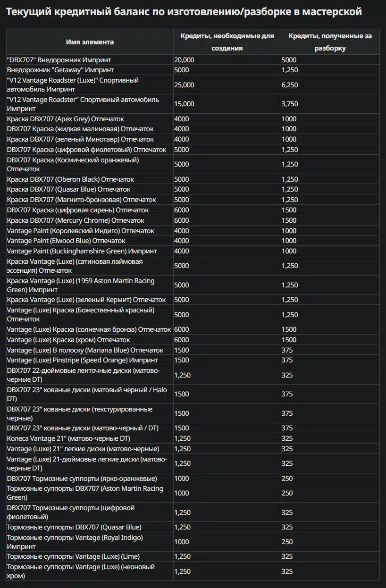Click the "Имя элемента" column header
This screenshot has width=386, height=588.
[x=90, y=42]
